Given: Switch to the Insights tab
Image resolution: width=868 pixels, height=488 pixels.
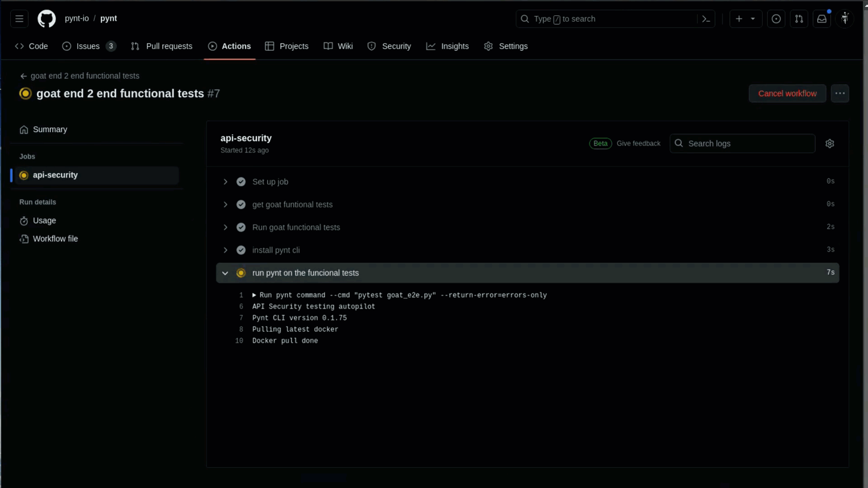Looking at the screenshot, I should pos(448,46).
